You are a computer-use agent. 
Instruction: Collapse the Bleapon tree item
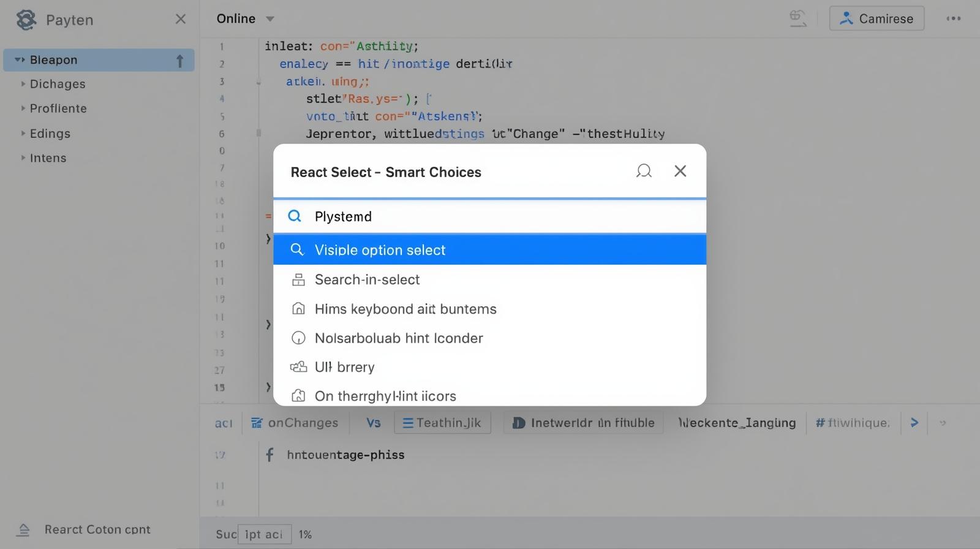[19, 60]
